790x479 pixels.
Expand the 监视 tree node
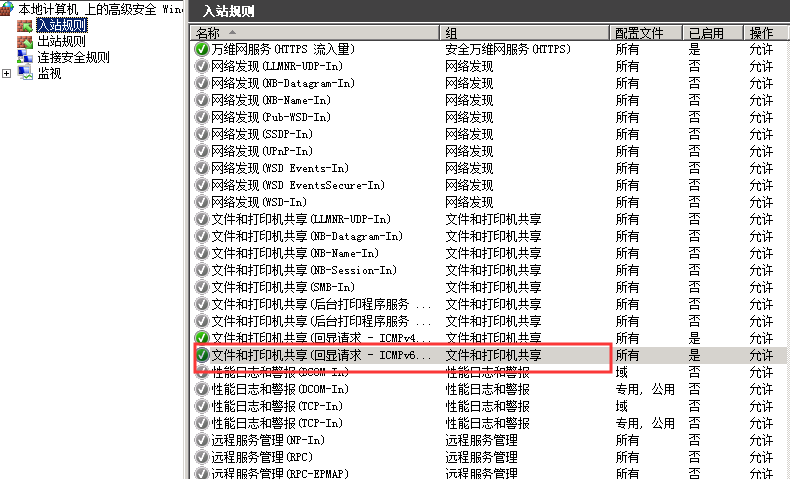6,74
